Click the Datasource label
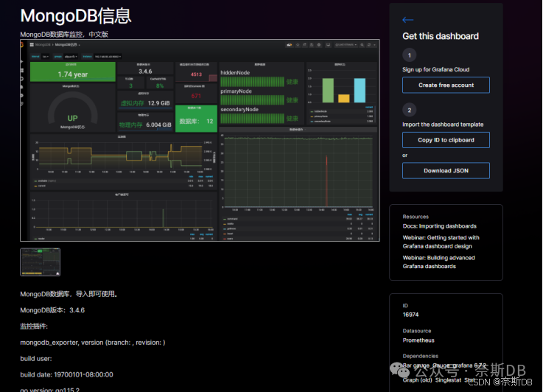The image size is (543, 392). click(417, 331)
